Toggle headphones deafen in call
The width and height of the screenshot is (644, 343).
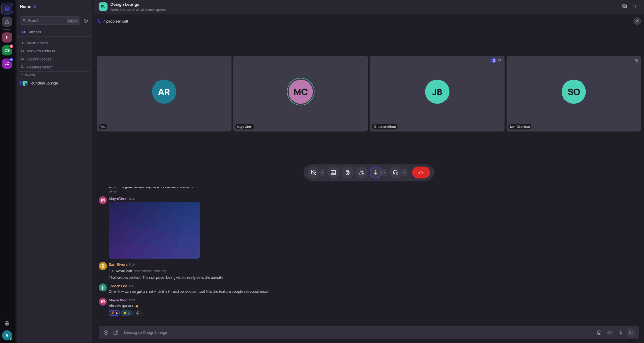coord(395,173)
